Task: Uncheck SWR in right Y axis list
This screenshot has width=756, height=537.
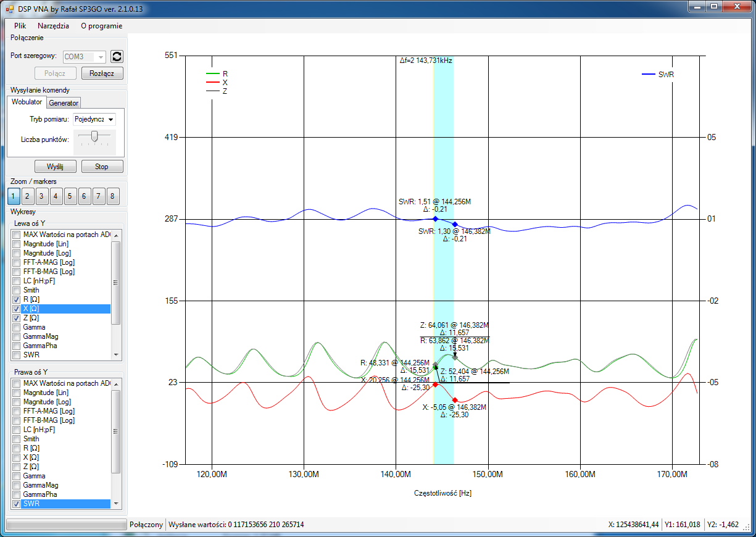Action: point(17,504)
